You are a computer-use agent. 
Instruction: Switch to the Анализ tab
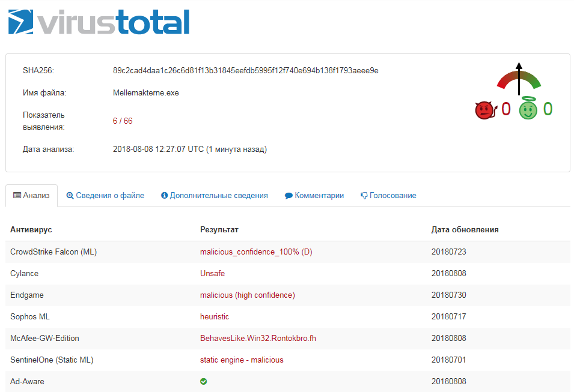coord(31,196)
